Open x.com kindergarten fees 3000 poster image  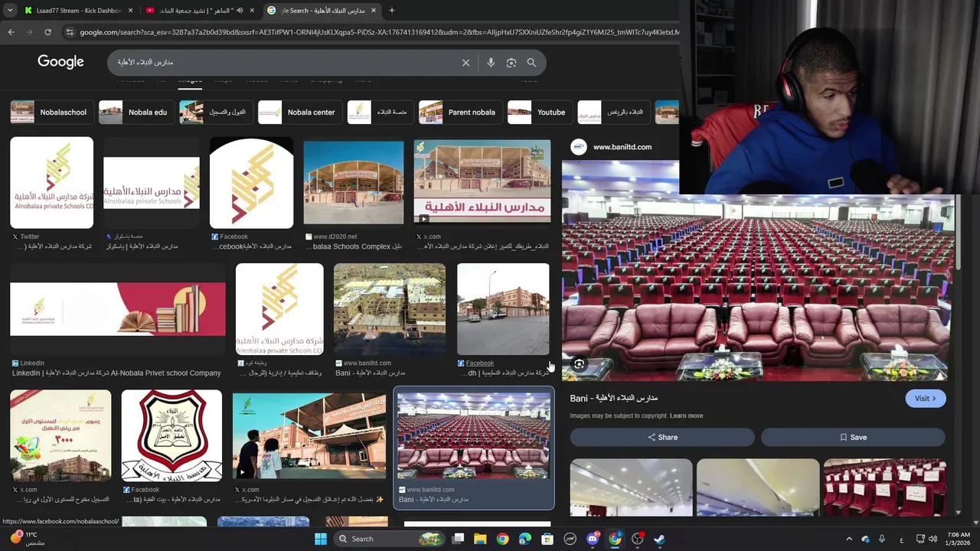click(x=60, y=435)
